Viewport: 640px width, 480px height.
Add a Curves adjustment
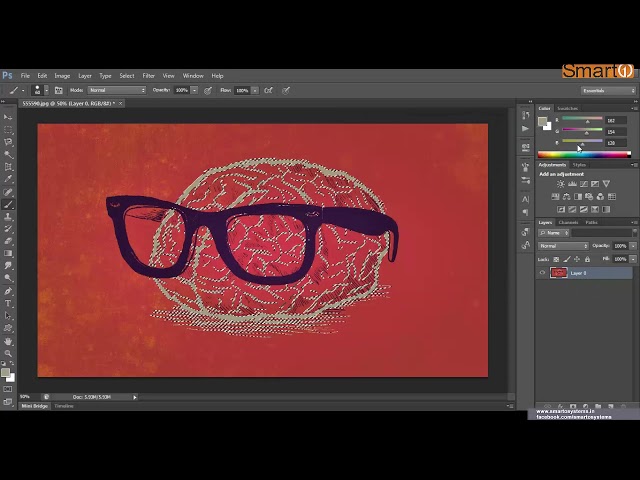pos(584,184)
